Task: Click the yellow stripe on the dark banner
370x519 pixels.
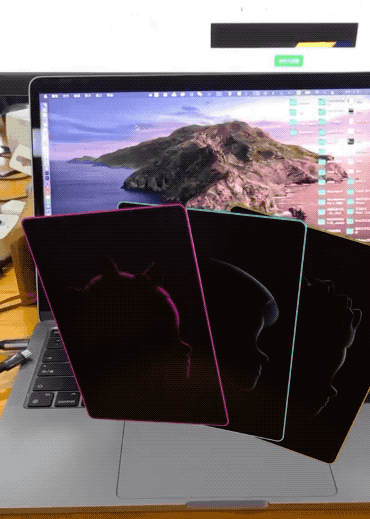Action: point(315,44)
